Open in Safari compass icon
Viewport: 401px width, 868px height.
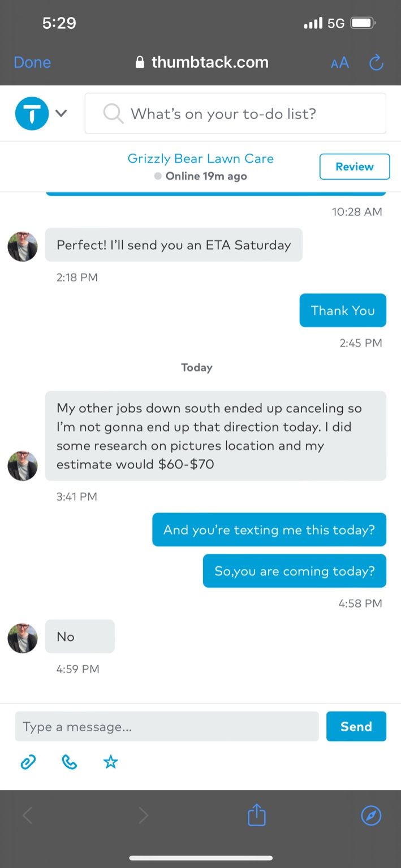371,815
